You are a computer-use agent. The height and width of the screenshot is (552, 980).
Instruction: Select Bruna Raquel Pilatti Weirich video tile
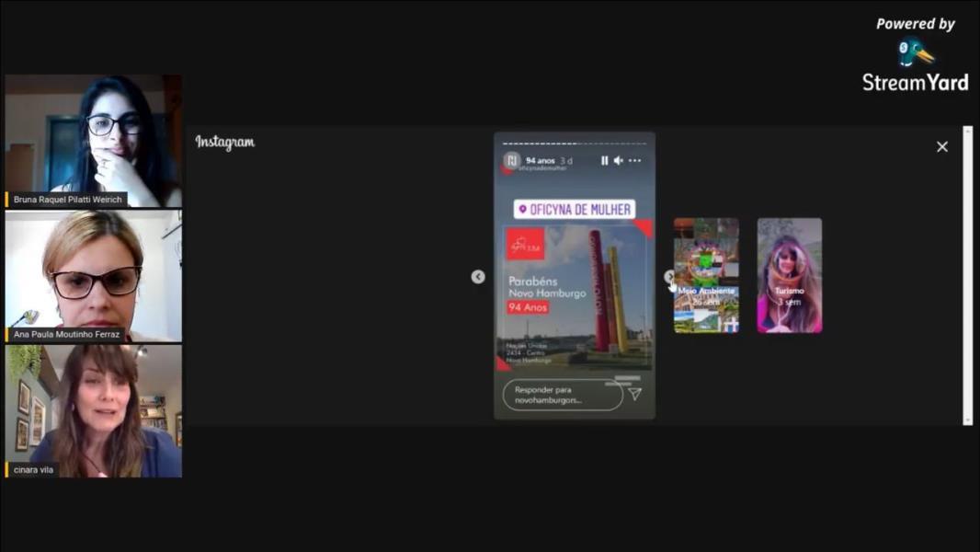pos(94,142)
